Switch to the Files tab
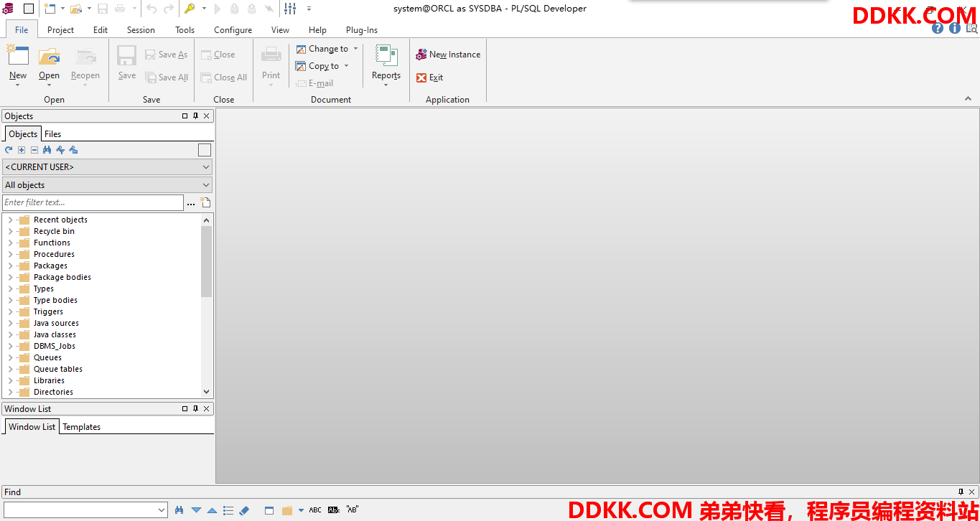The width and height of the screenshot is (980, 521). 52,134
